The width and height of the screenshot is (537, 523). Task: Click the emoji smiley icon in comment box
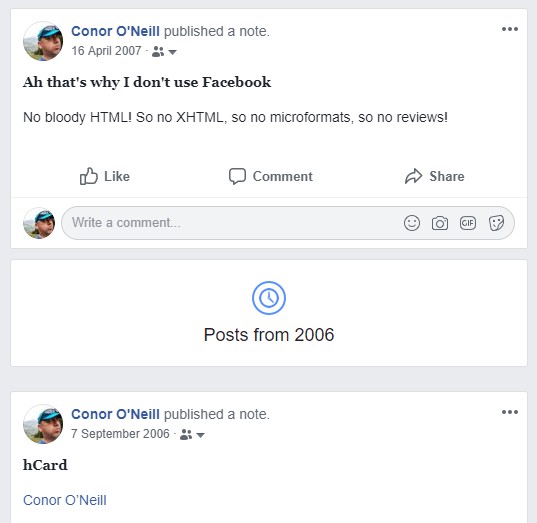pyautogui.click(x=412, y=223)
